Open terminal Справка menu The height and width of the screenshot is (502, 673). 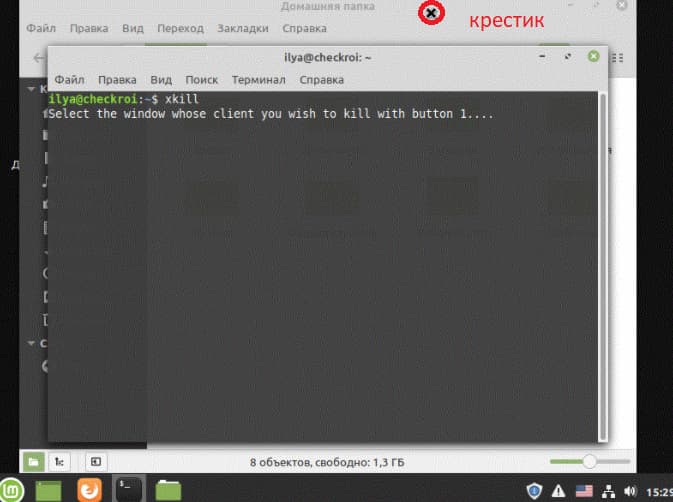(321, 80)
